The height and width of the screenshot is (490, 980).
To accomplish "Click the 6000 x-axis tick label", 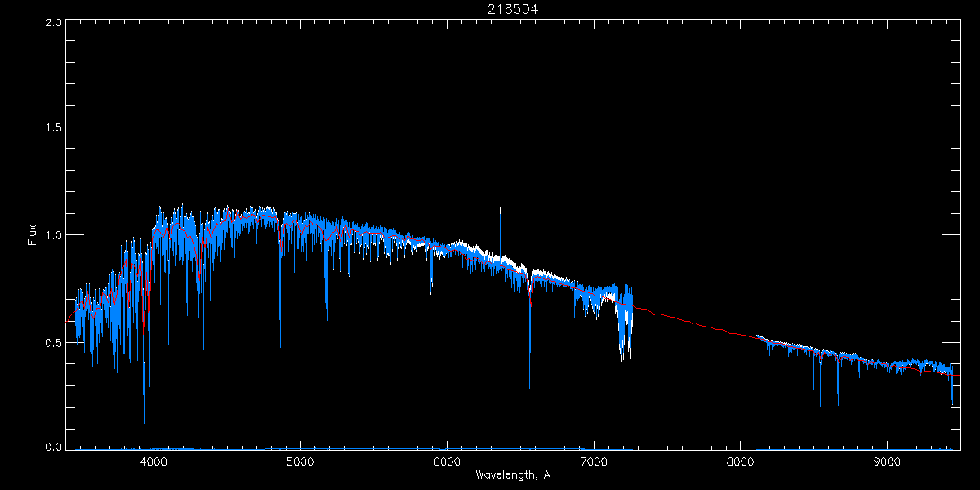I will 447,461.
